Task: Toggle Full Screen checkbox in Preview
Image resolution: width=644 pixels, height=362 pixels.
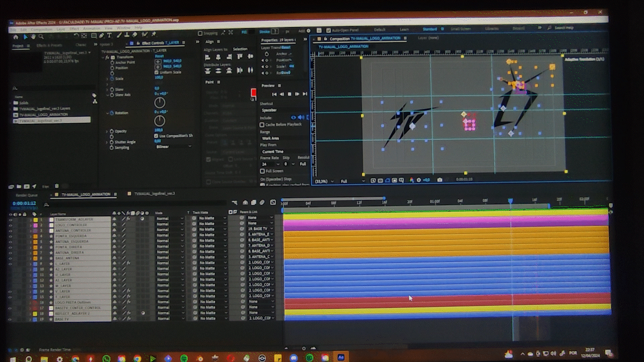Action: [x=262, y=171]
